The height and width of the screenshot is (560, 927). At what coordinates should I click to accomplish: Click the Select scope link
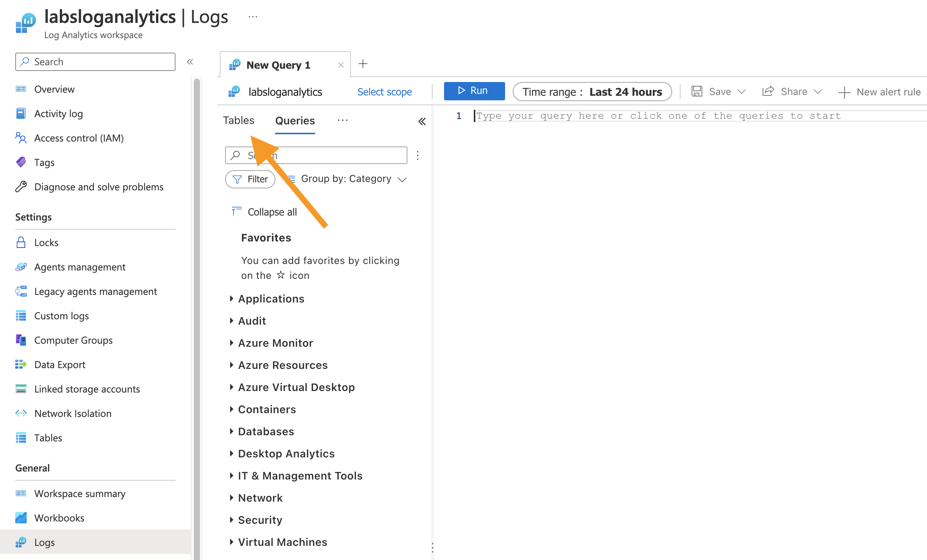[x=385, y=92]
